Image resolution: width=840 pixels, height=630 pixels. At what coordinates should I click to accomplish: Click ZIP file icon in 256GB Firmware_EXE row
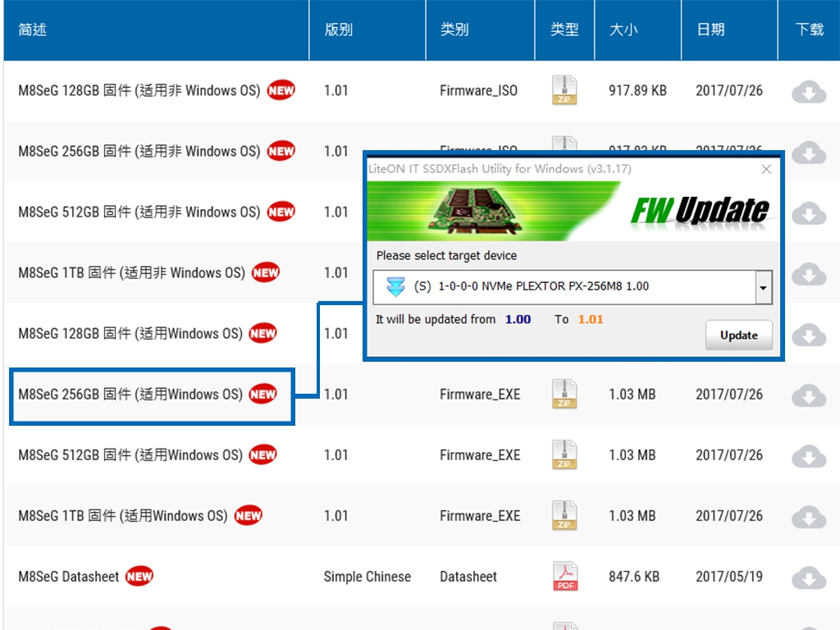click(x=564, y=394)
